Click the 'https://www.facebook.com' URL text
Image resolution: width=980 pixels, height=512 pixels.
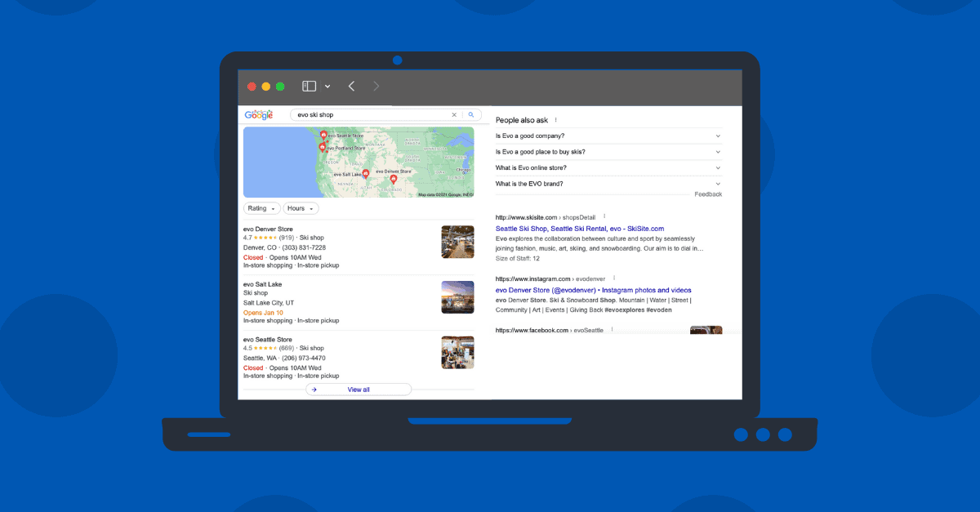pyautogui.click(x=532, y=330)
